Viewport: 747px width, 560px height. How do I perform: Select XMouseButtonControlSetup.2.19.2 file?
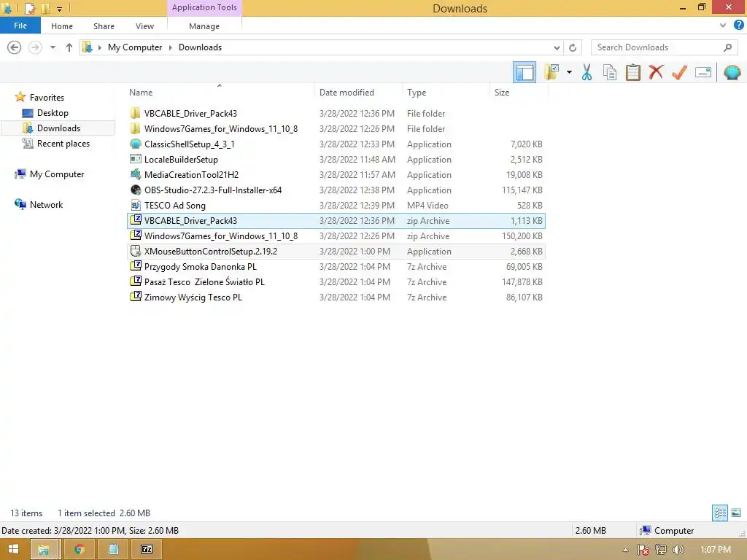[x=336, y=251]
